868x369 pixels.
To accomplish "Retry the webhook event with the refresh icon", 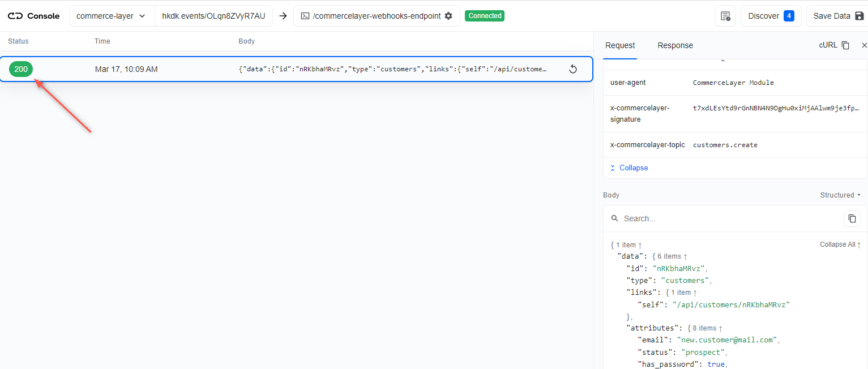I will click(573, 68).
